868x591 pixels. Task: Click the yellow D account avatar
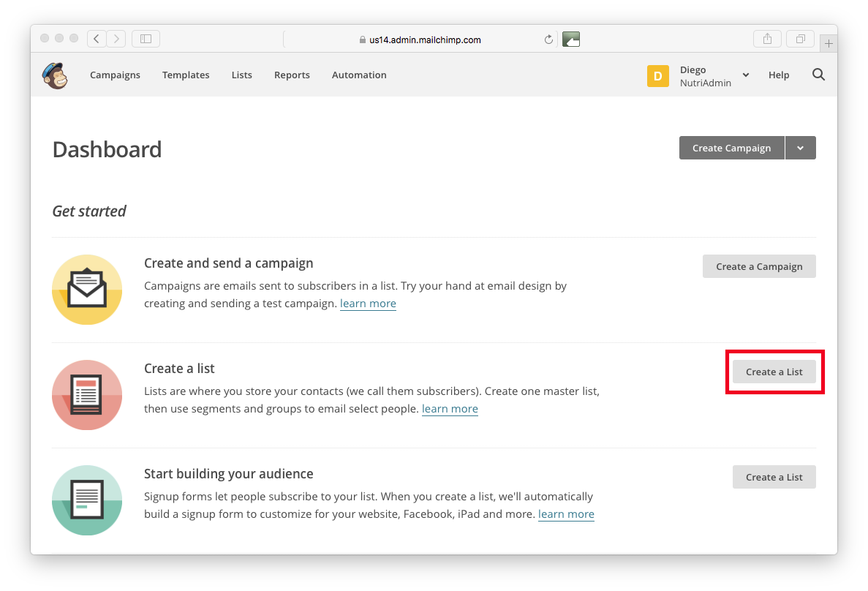click(x=657, y=76)
